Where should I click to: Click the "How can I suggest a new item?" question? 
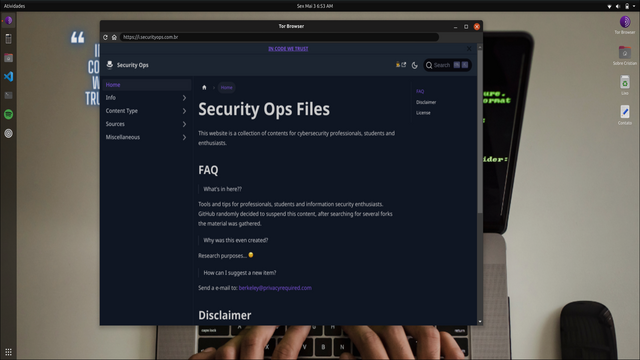(x=240, y=273)
